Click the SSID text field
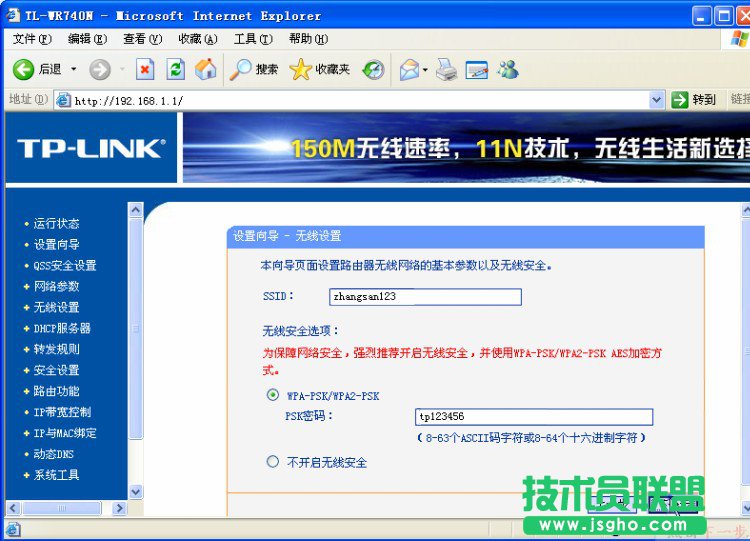Screen dimensions: 750x541 425,297
